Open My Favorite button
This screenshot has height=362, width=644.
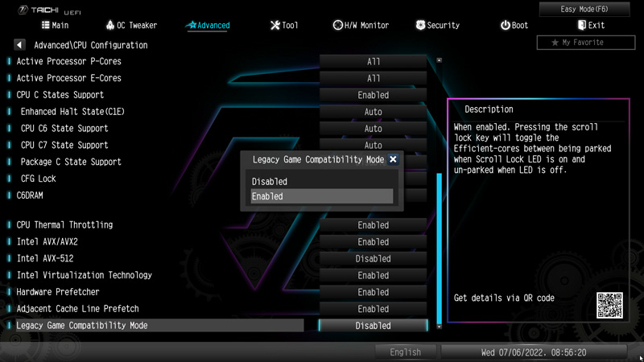pyautogui.click(x=586, y=43)
